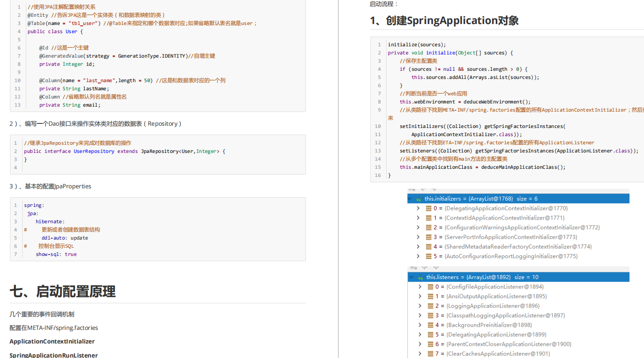The width and height of the screenshot is (644, 358).
Task: Click the field icon of ServerPortInfoApplicationContextInitializer@1773
Action: tap(429, 237)
